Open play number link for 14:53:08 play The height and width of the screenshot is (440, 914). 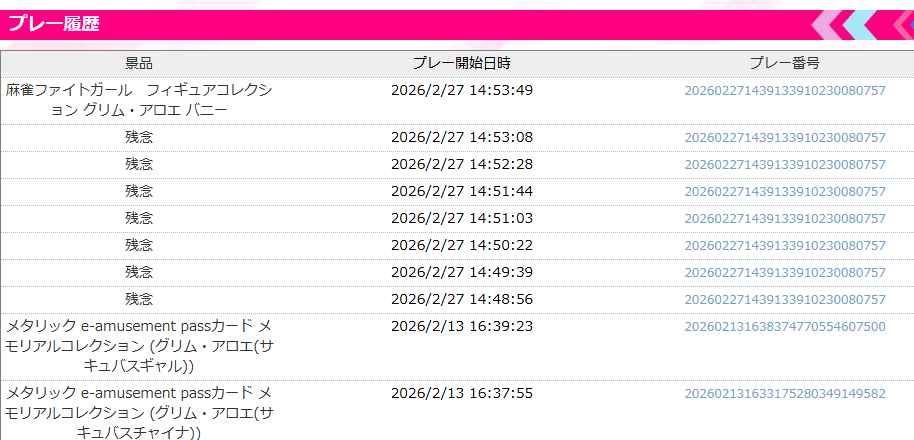tap(784, 137)
